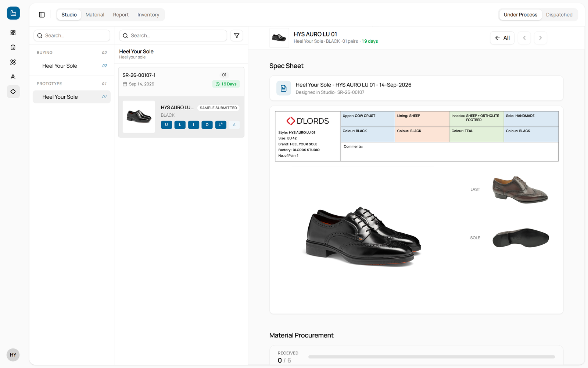The width and height of the screenshot is (588, 368).
Task: Select the I stage badge
Action: 194,125
